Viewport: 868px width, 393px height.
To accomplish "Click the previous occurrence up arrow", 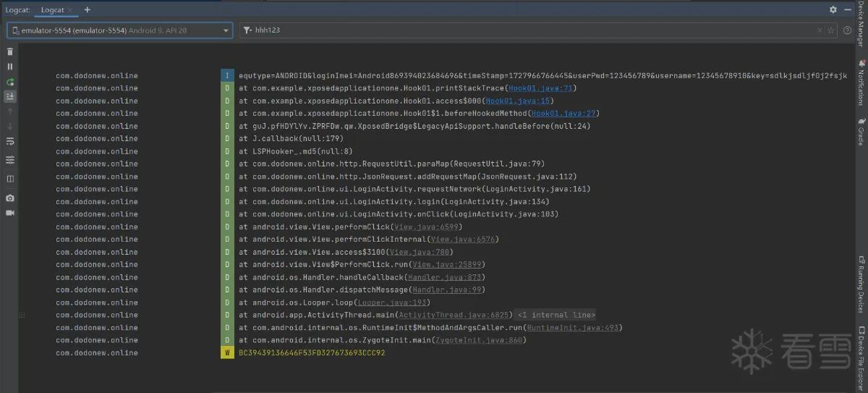I will [10, 111].
